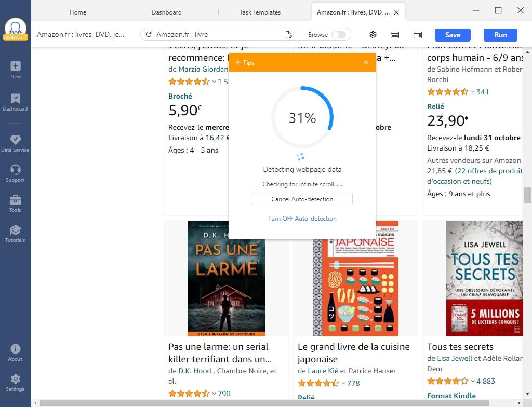Image resolution: width=532 pixels, height=407 pixels.
Task: Click the plus icon in Tips header
Action: 238,62
